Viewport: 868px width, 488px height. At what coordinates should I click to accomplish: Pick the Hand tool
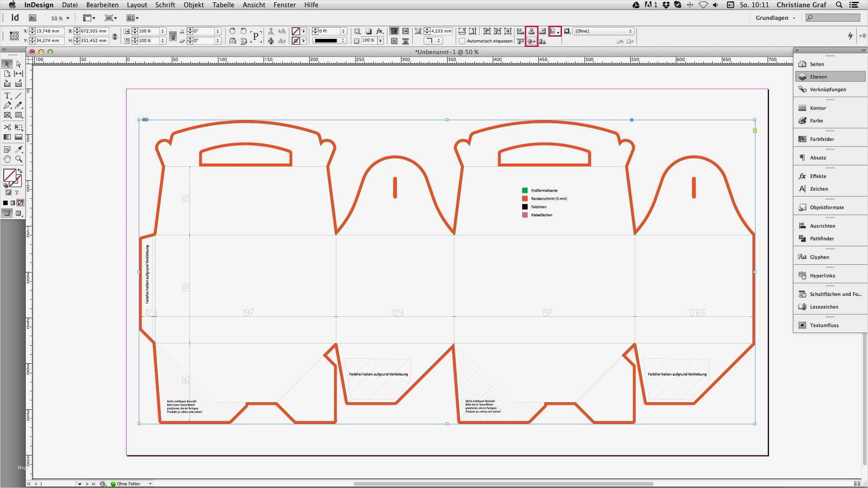tap(7, 159)
